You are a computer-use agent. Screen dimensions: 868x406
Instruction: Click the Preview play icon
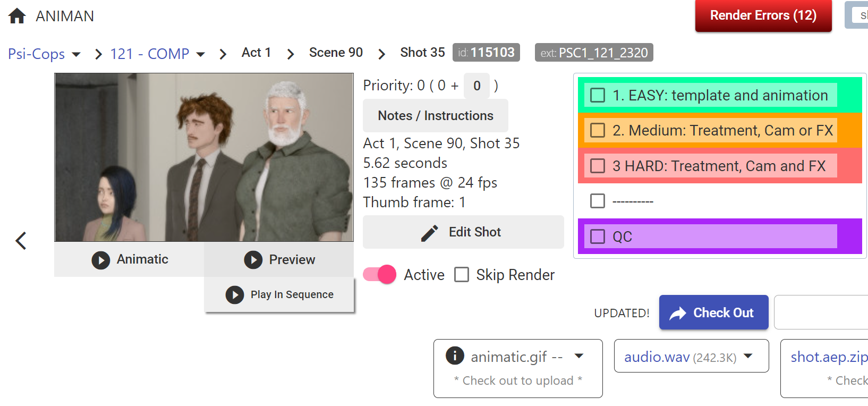[253, 260]
